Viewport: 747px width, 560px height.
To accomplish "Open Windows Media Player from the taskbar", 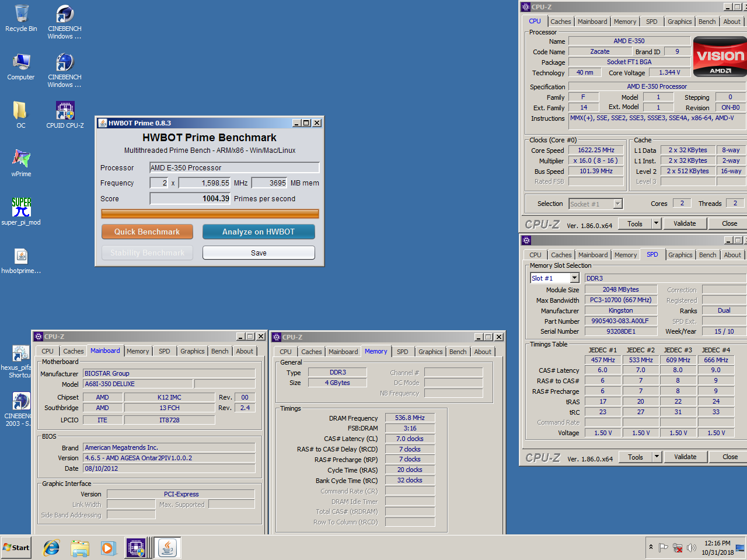I will pos(108,548).
